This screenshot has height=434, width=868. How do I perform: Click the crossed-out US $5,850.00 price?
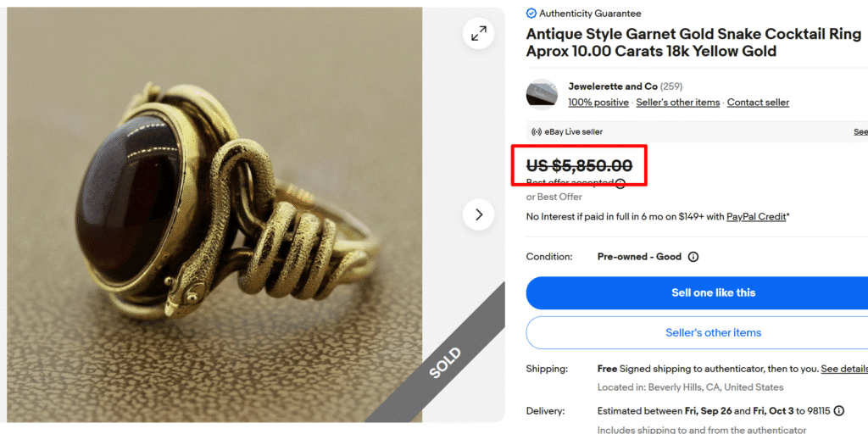pyautogui.click(x=579, y=165)
